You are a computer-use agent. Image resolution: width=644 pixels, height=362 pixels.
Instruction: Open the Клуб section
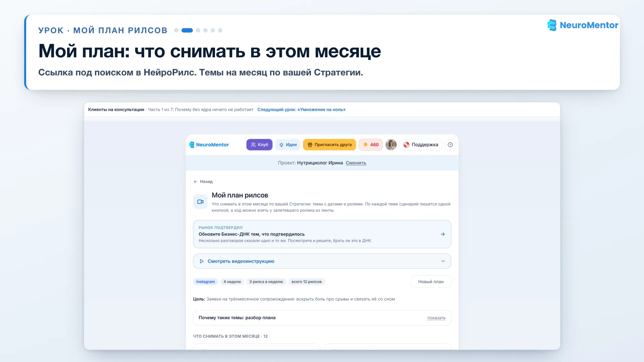coord(259,145)
